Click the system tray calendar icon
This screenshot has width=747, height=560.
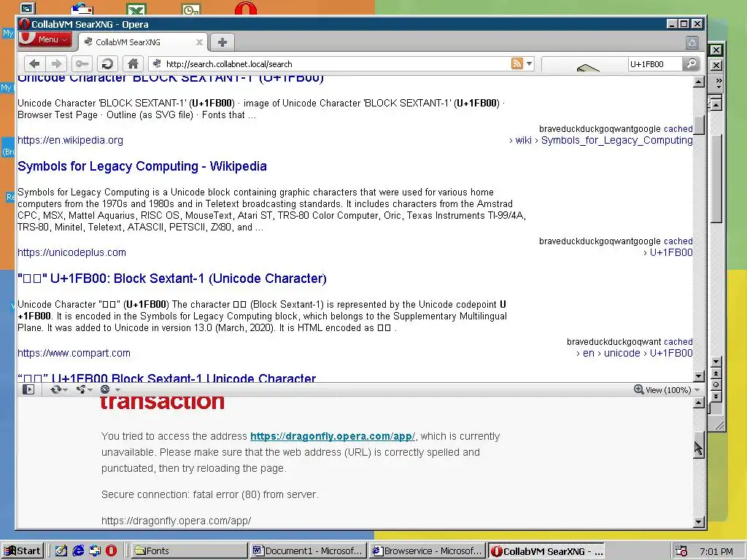click(681, 551)
